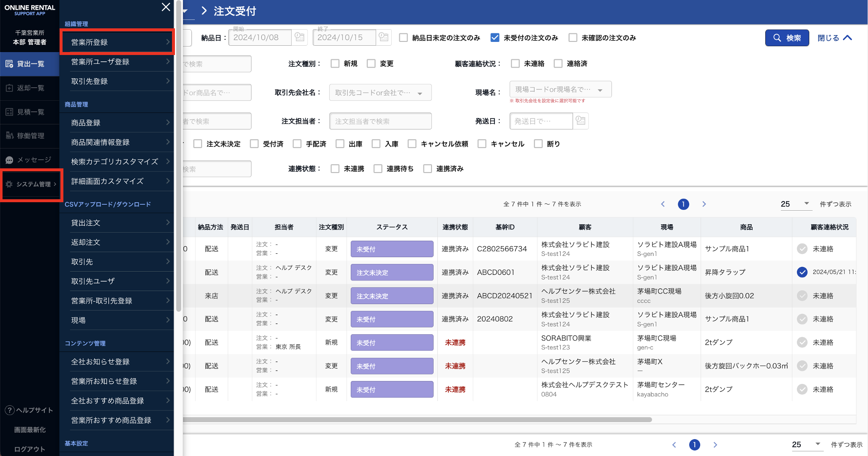Enable the キャンセル依頼 status checkbox

click(x=412, y=144)
